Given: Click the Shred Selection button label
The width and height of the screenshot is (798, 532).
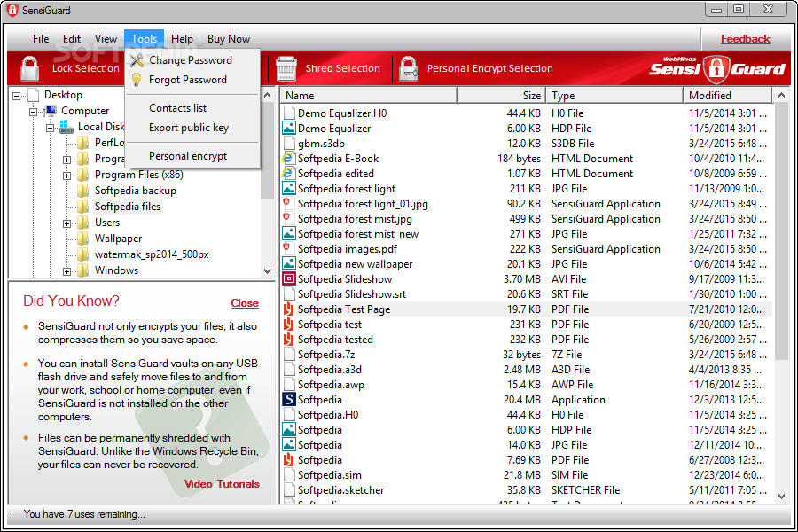Looking at the screenshot, I should pos(342,68).
